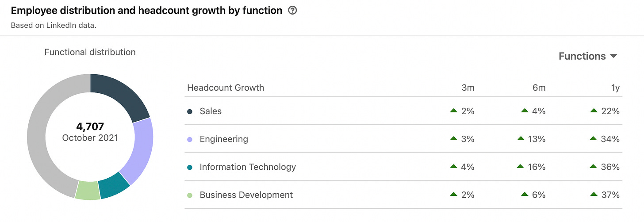Click the Sales legend dot
This screenshot has width=644, height=222.
(190, 111)
